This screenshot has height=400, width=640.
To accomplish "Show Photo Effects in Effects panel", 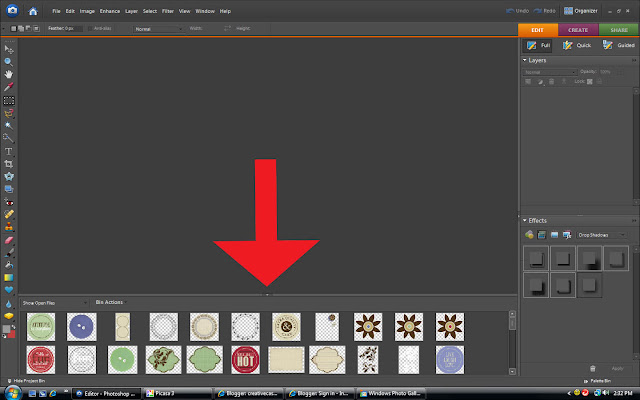I will pyautogui.click(x=554, y=235).
